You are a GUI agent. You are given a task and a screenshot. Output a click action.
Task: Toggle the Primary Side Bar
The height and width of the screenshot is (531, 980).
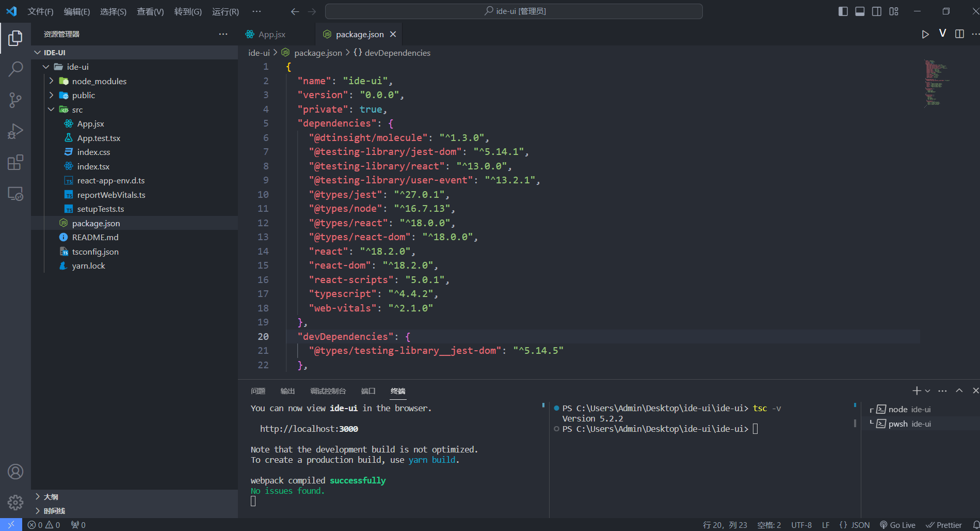843,11
